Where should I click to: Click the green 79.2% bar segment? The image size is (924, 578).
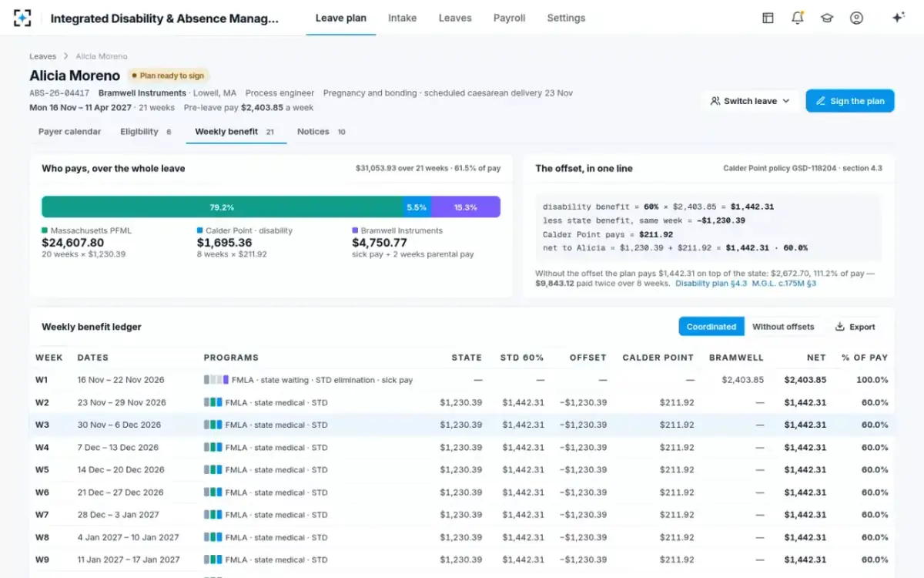222,207
